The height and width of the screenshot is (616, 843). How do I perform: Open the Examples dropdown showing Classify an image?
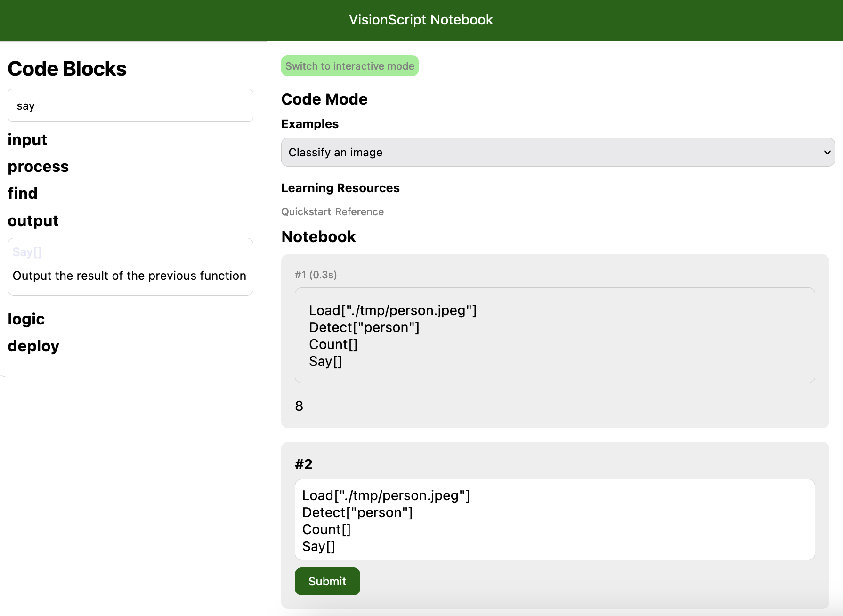pyautogui.click(x=558, y=152)
